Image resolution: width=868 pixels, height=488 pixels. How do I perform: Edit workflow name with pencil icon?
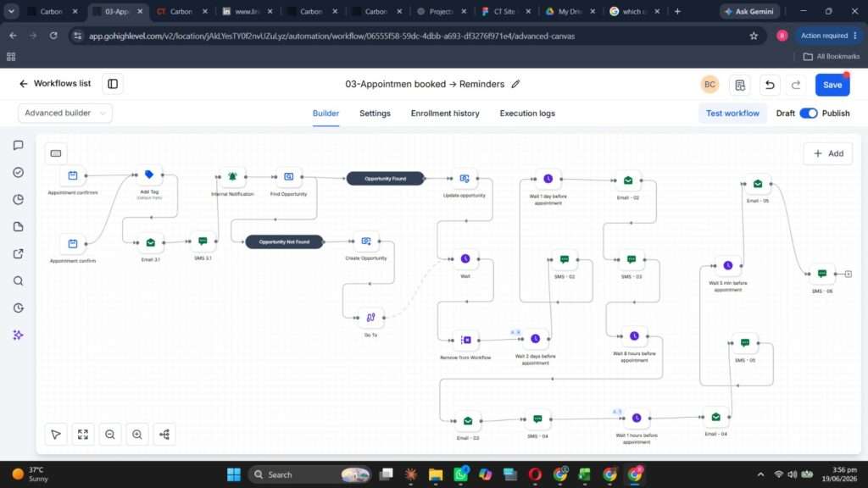click(x=515, y=84)
